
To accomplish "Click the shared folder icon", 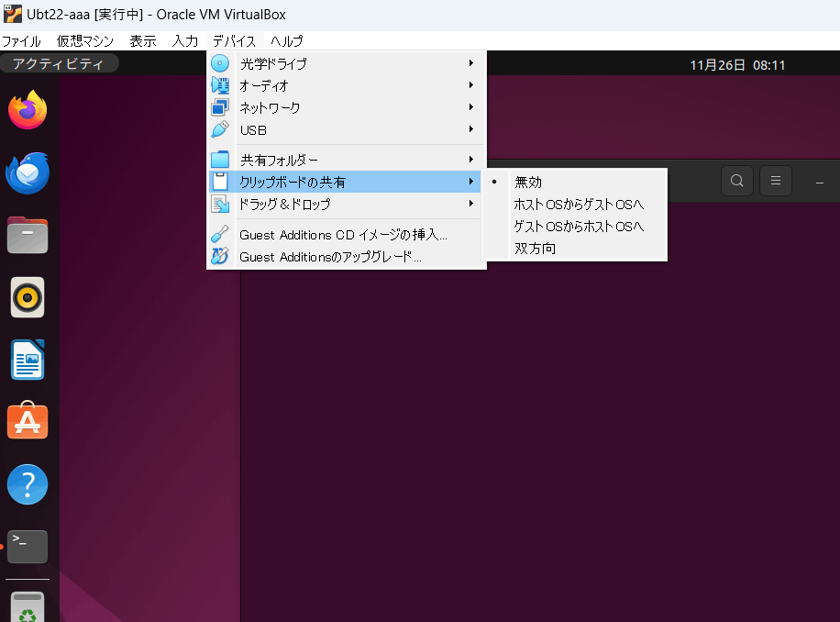I will (220, 160).
